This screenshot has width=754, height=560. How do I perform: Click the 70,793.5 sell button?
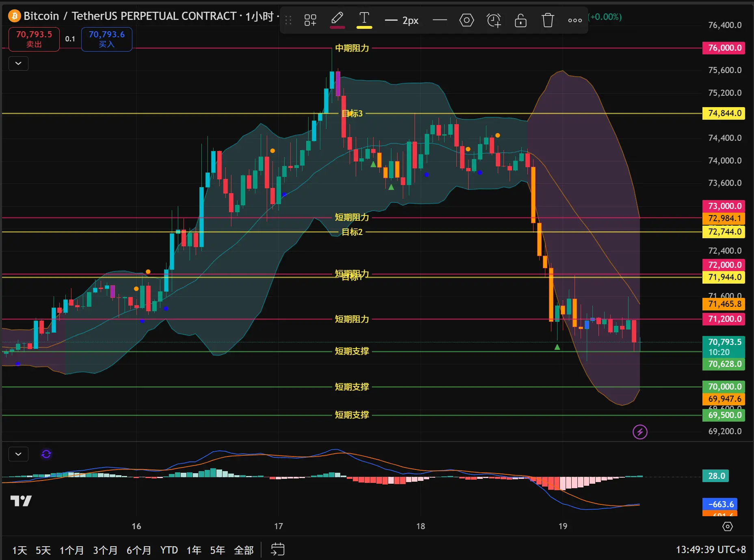[x=34, y=39]
